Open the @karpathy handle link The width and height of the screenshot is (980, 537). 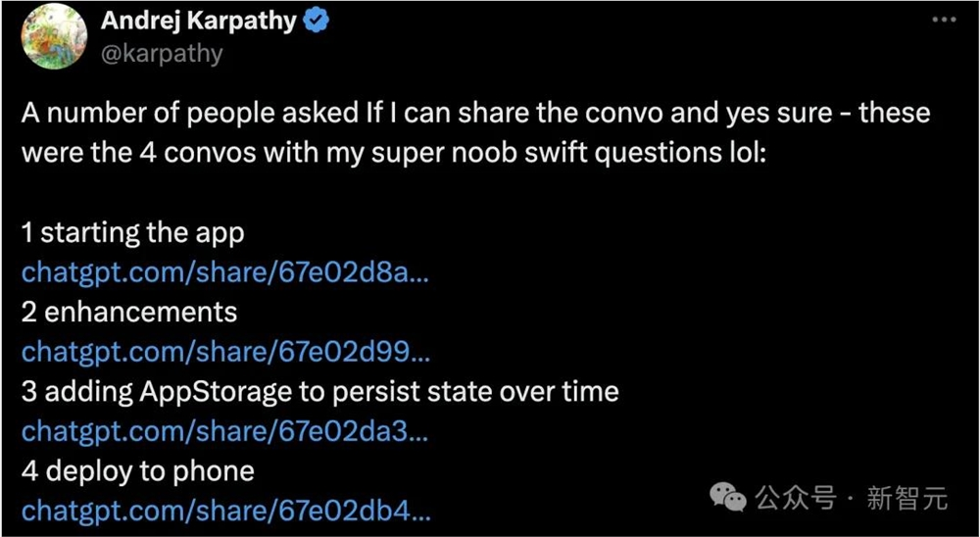(162, 53)
